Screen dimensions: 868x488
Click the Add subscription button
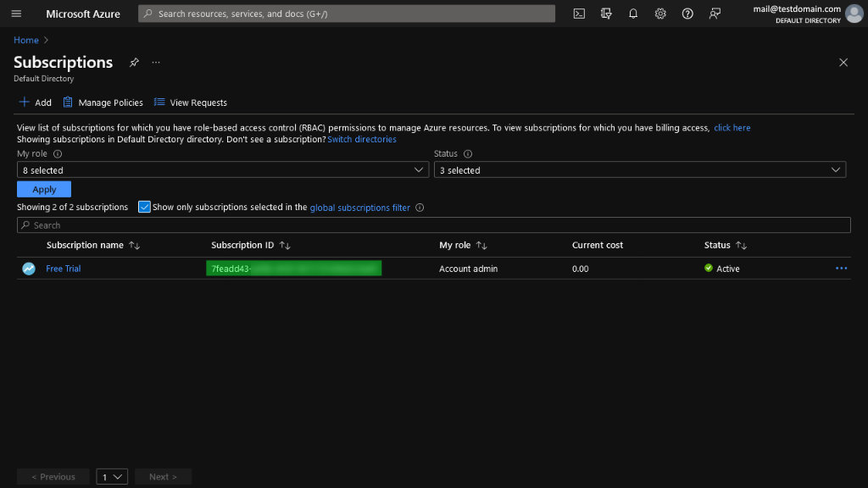click(x=36, y=103)
